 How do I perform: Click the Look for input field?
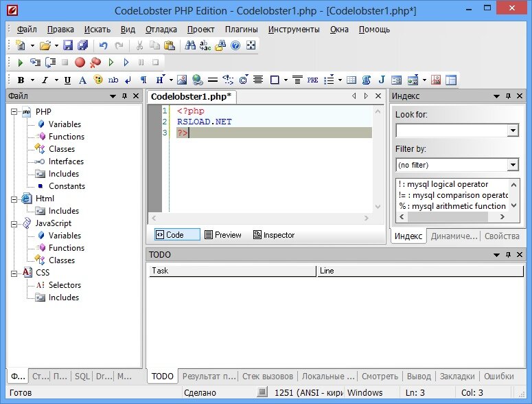(x=452, y=131)
